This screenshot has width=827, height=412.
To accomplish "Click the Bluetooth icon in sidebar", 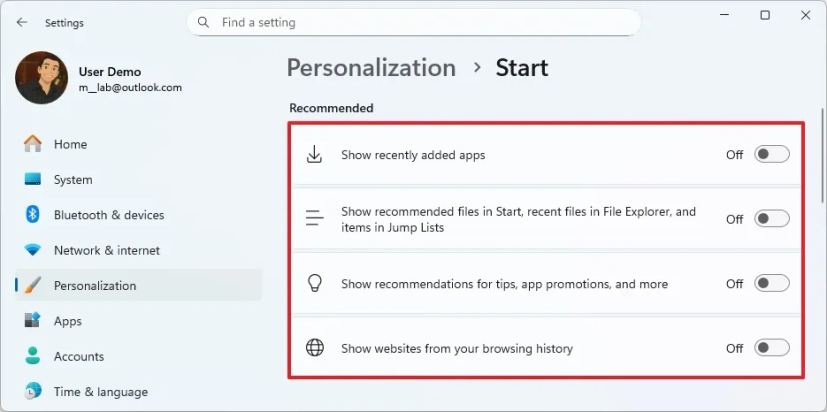I will (x=33, y=215).
